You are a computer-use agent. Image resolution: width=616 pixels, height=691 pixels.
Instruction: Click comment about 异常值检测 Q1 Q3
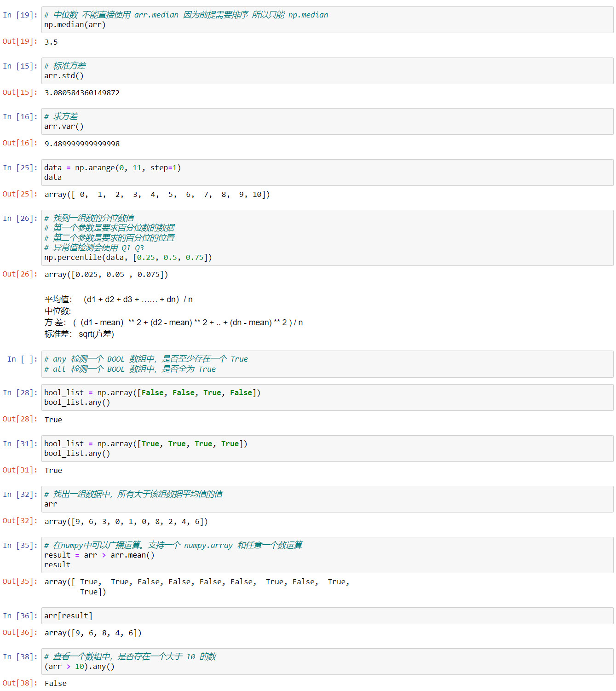click(94, 248)
